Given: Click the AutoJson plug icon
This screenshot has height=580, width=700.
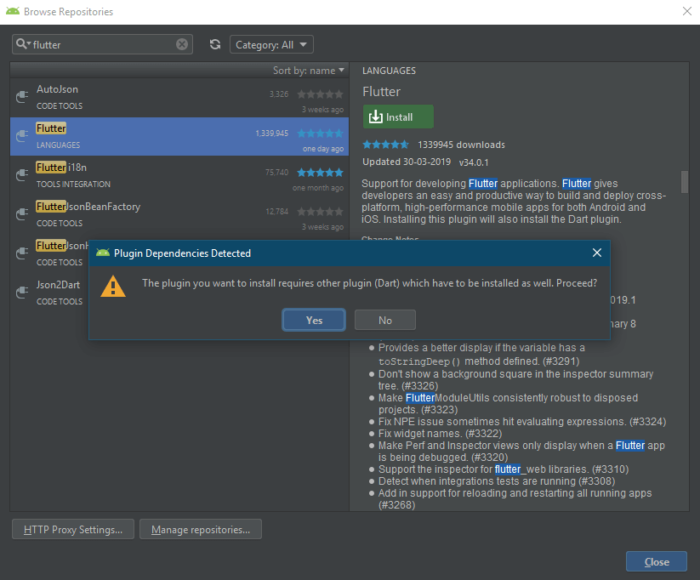Looking at the screenshot, I should (x=22, y=96).
